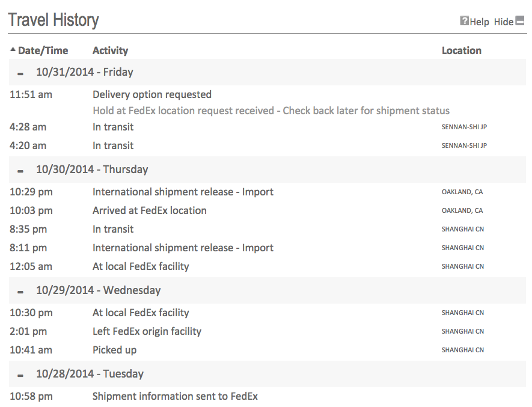532x407 pixels.
Task: Select the Delivery option requested entry
Action: [x=151, y=94]
